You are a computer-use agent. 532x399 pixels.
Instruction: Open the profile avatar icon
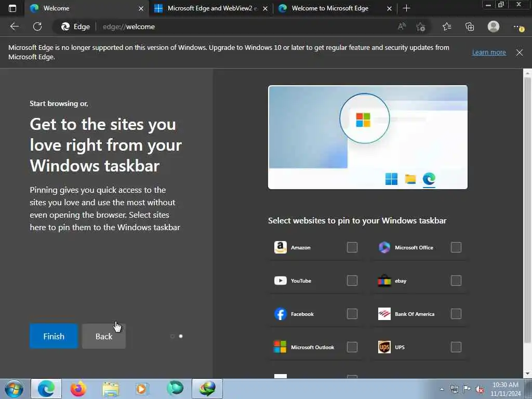coord(494,26)
